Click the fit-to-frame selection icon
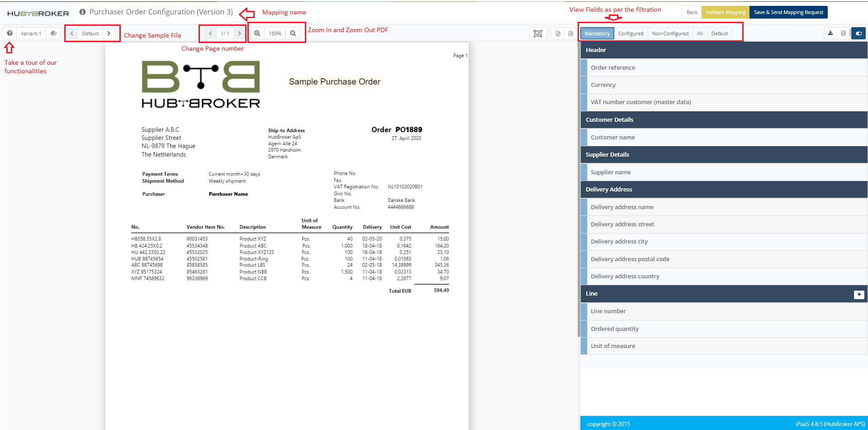 538,33
